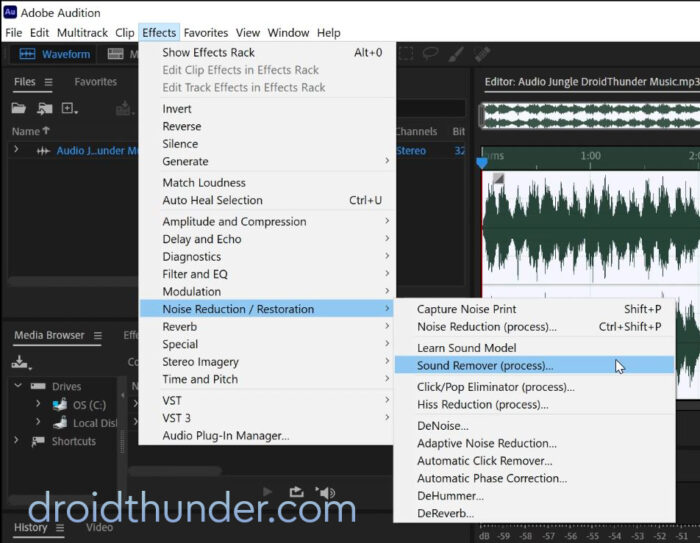This screenshot has width=700, height=543.
Task: Select Match Loudness
Action: 267,183
